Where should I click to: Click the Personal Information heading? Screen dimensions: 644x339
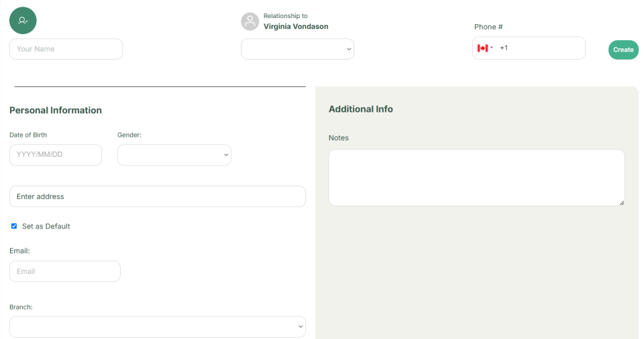click(x=56, y=111)
